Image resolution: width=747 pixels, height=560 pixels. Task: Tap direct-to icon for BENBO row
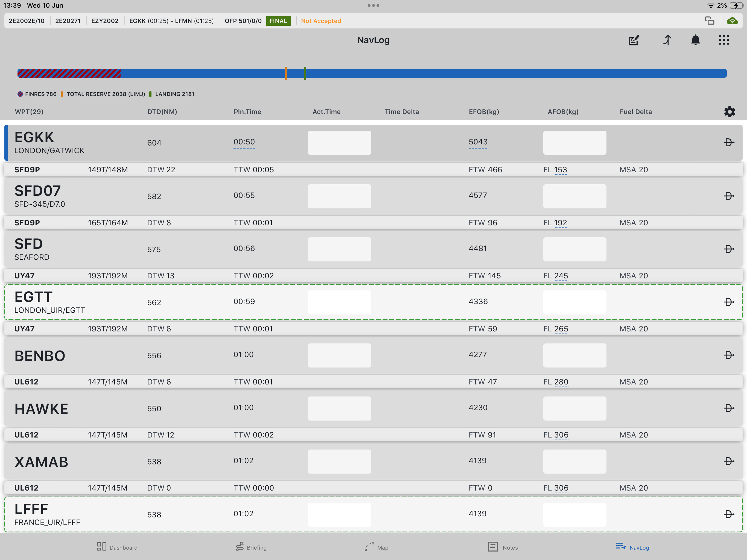click(729, 355)
